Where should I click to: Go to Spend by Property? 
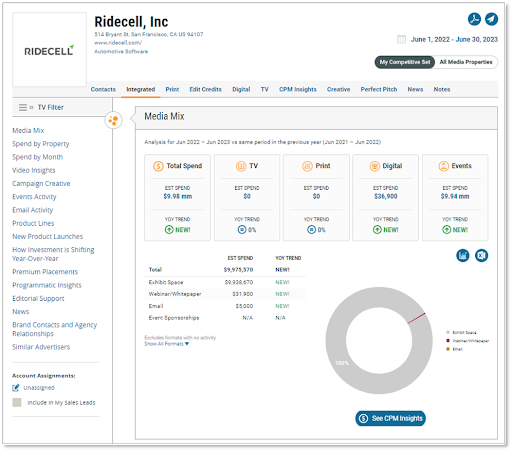coord(41,144)
